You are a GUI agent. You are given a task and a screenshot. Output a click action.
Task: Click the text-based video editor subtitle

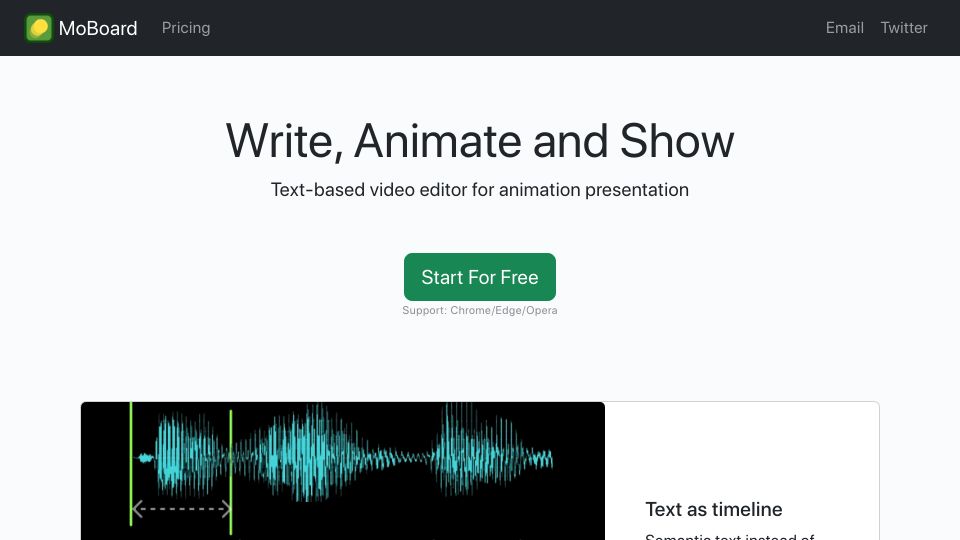(x=480, y=190)
